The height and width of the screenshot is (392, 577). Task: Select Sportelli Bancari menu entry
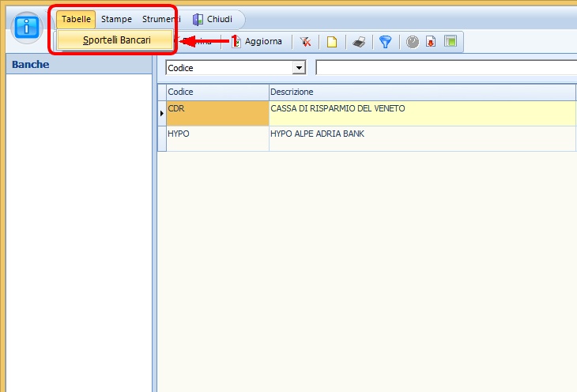(x=116, y=40)
